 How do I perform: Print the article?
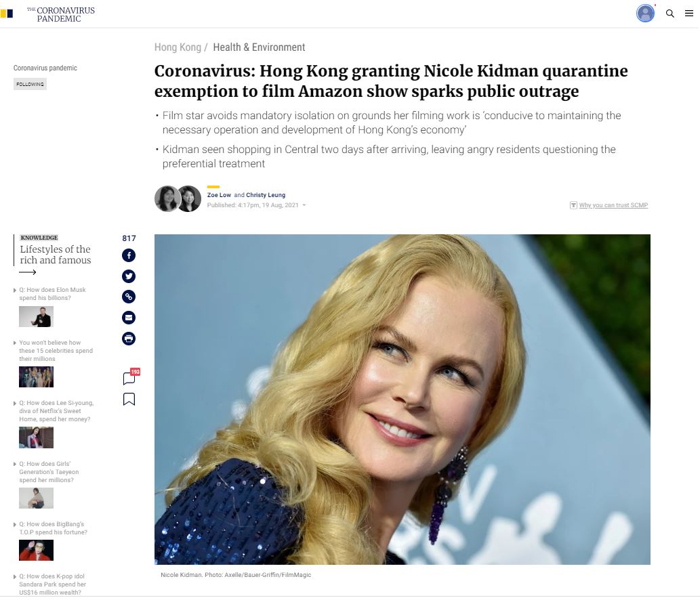(x=129, y=339)
